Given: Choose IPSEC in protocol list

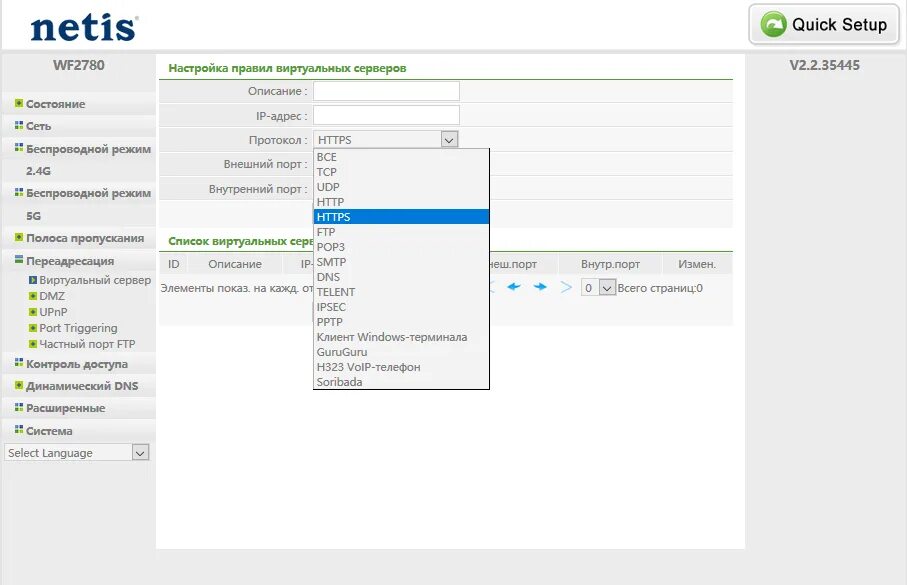Looking at the screenshot, I should point(401,307).
